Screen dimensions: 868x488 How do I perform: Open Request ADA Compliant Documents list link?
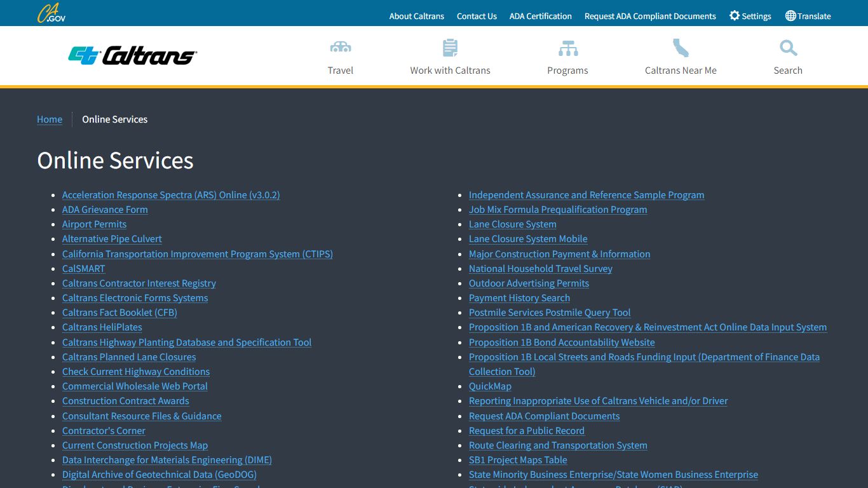coord(544,416)
